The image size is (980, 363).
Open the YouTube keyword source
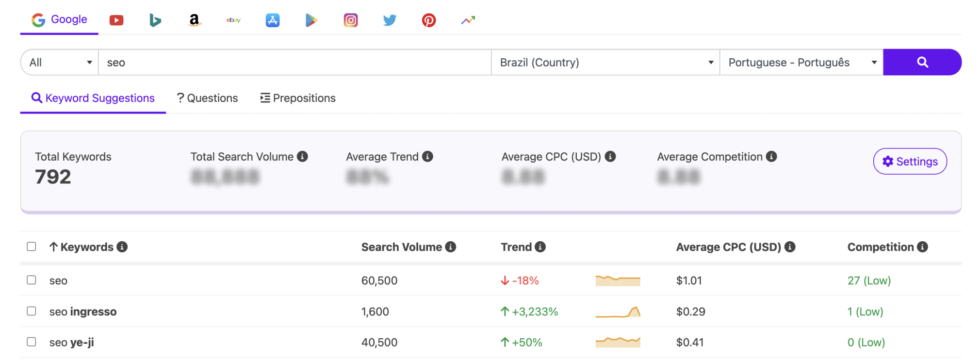click(x=116, y=20)
